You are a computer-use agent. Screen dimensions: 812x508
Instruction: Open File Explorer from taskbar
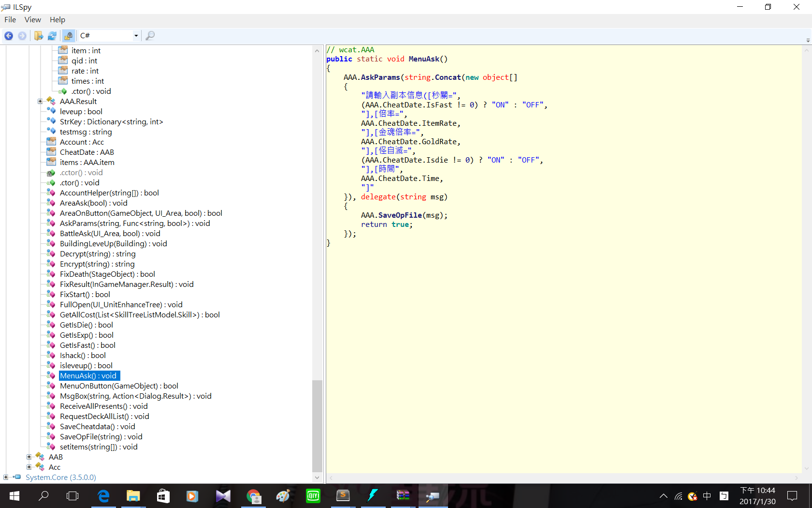click(133, 496)
